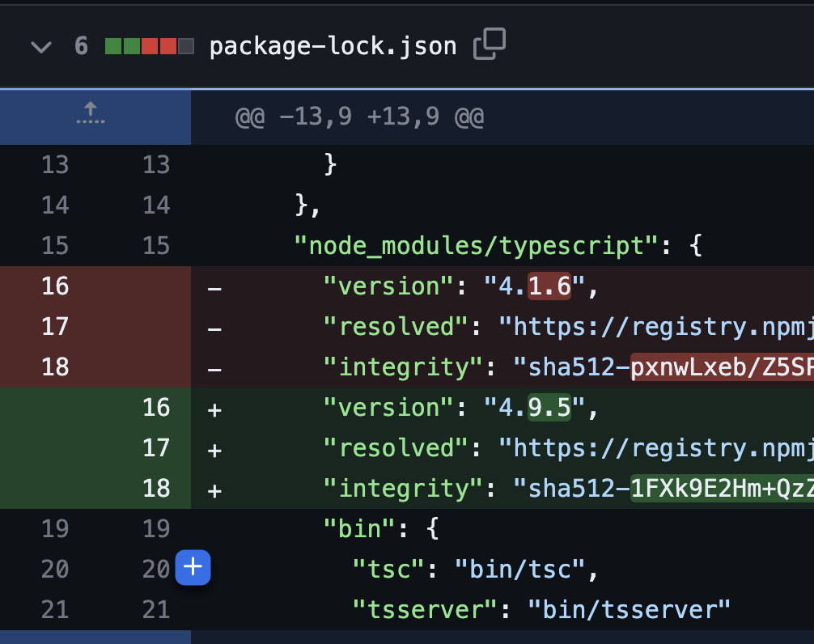
Task: Click old line number 15
Action: point(55,245)
